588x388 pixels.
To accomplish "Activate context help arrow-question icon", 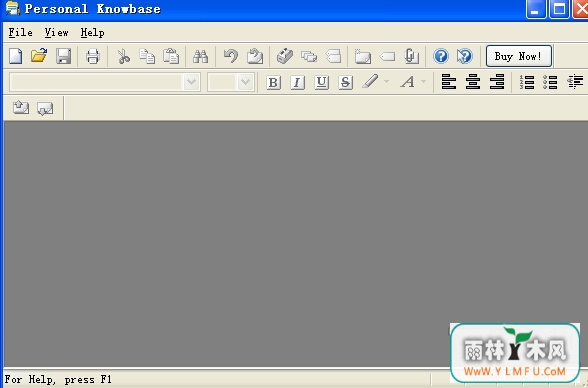I will pos(465,56).
